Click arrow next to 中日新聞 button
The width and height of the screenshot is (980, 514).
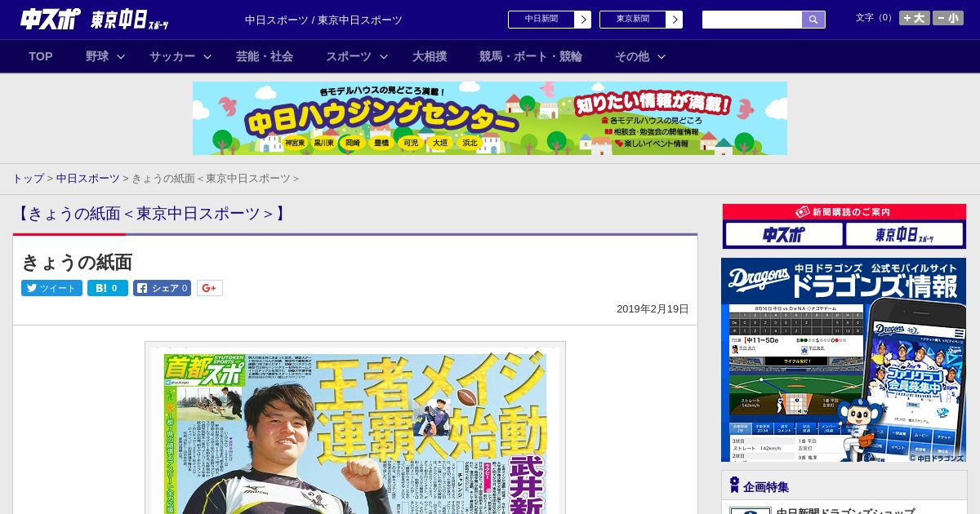583,20
